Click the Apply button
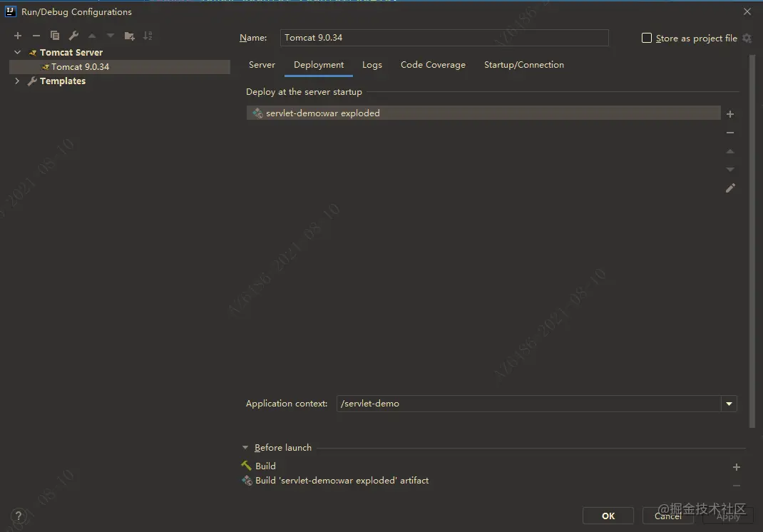Viewport: 763px width, 532px height. pos(728,516)
